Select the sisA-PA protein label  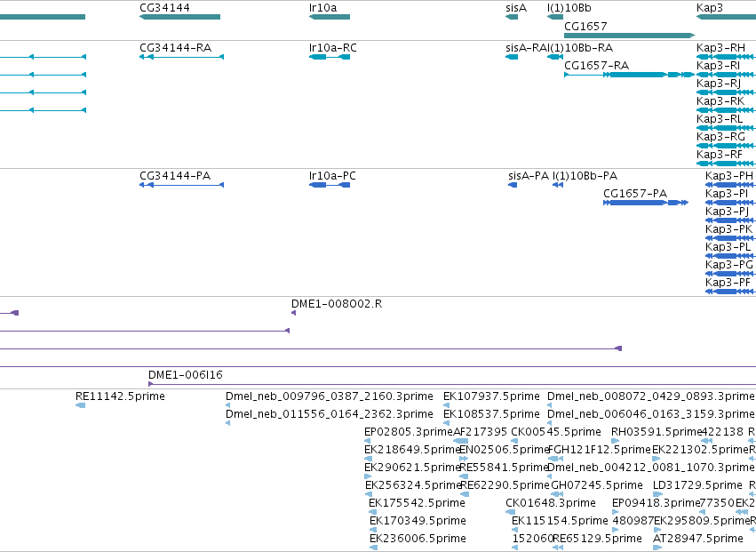(529, 176)
